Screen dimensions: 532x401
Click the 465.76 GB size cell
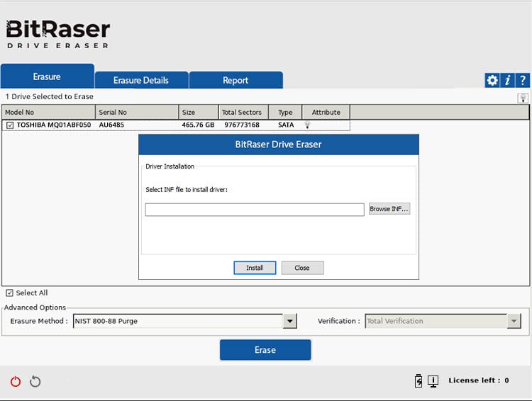(x=198, y=125)
